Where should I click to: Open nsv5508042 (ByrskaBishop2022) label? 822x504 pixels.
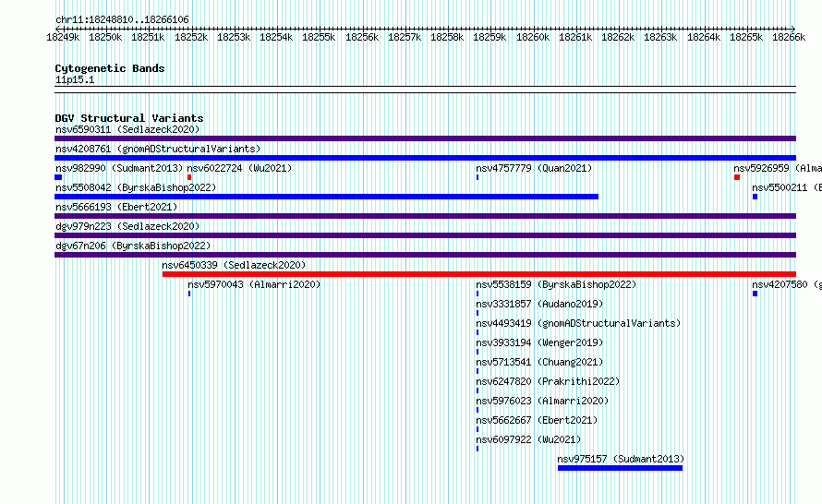pyautogui.click(x=136, y=187)
